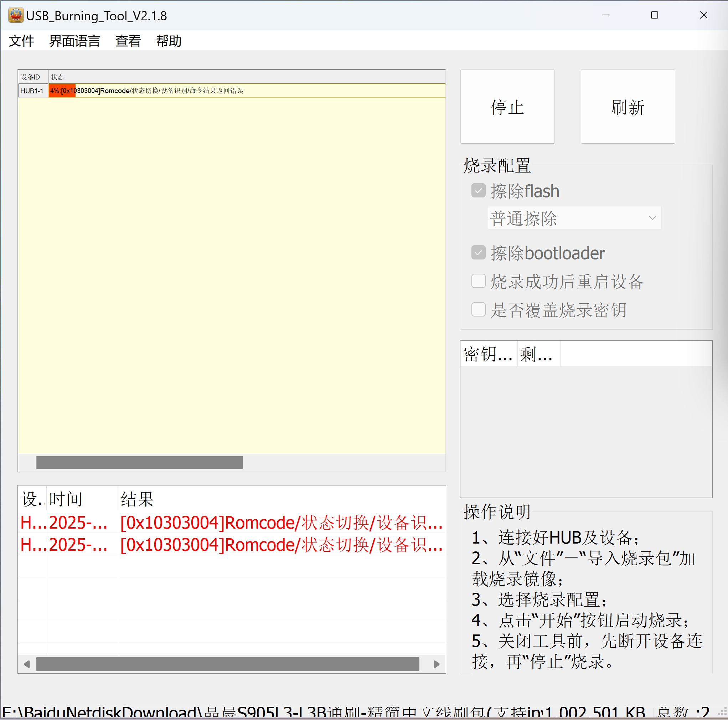Click the 停止 button to stop burning
This screenshot has width=728, height=720.
point(507,107)
